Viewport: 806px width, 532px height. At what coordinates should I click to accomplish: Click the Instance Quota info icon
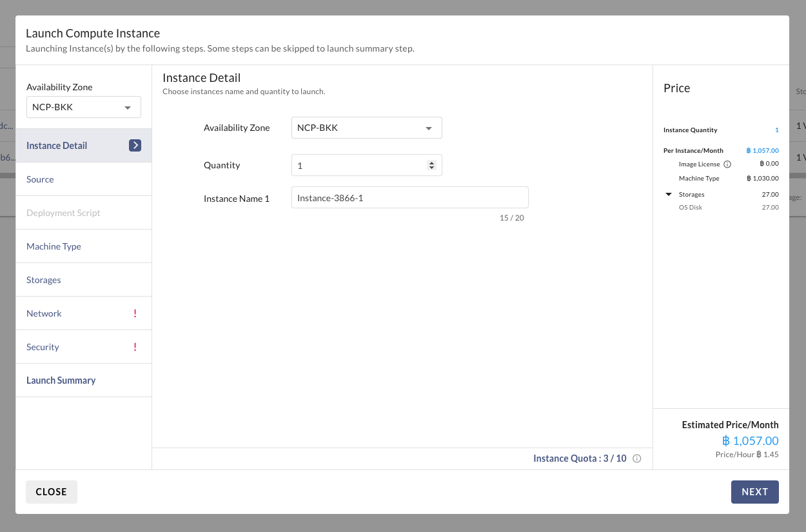[x=637, y=458]
